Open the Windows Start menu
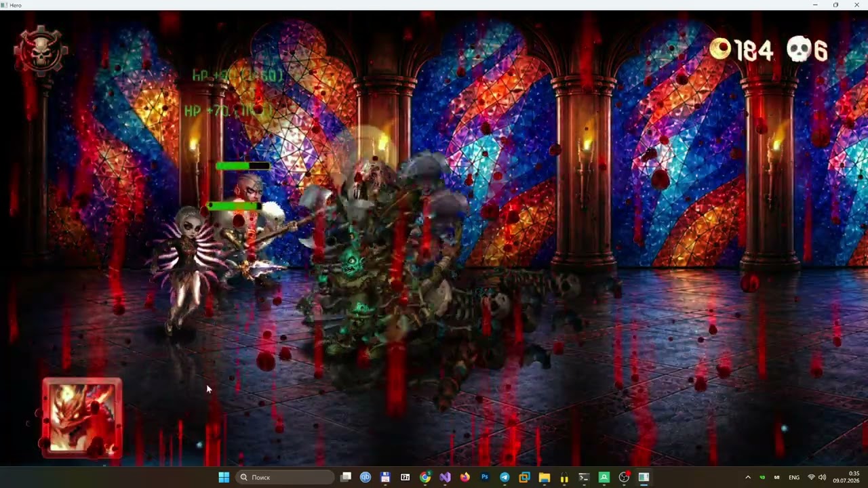The height and width of the screenshot is (488, 868). 224,477
